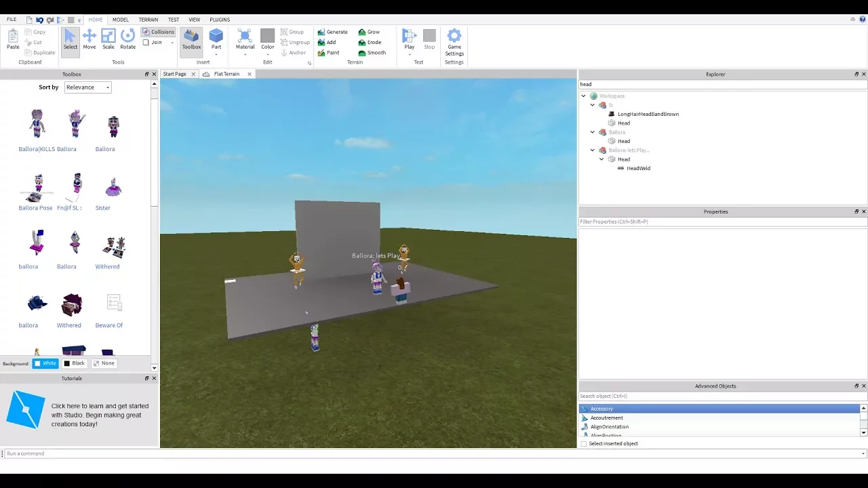868x488 pixels.
Task: Click the Group command
Action: (292, 32)
